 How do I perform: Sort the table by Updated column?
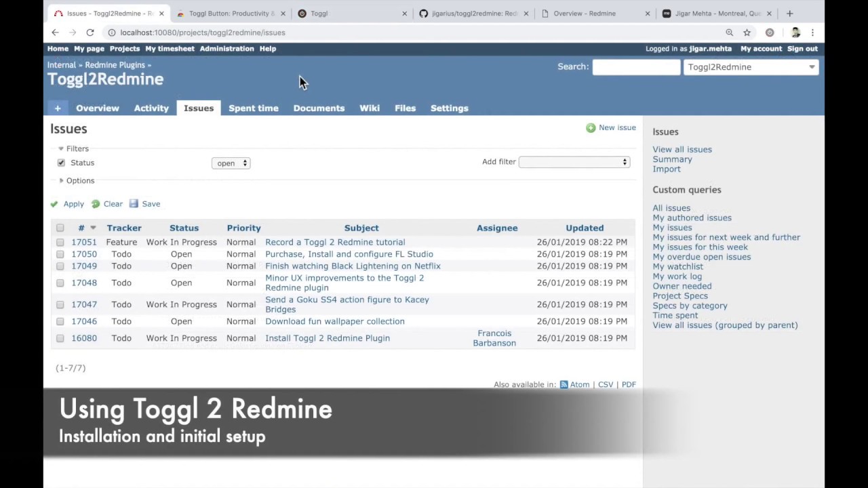pos(585,228)
